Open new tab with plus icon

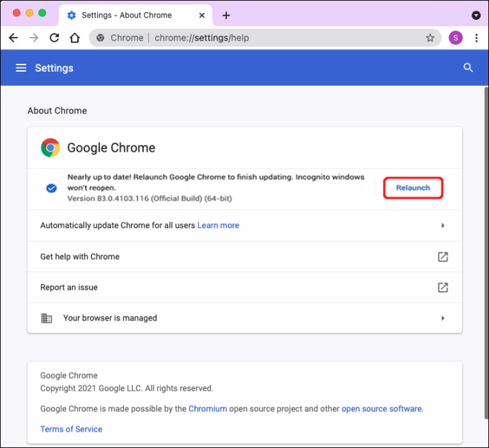[226, 15]
